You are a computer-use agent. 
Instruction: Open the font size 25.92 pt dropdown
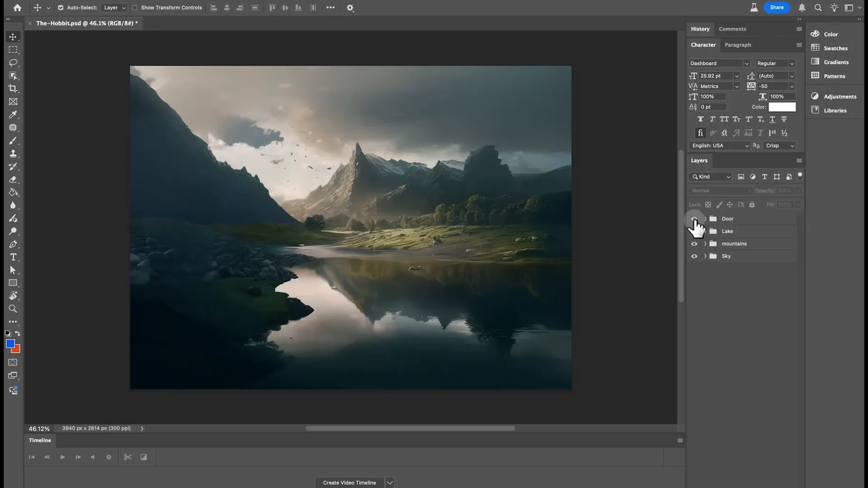[736, 76]
